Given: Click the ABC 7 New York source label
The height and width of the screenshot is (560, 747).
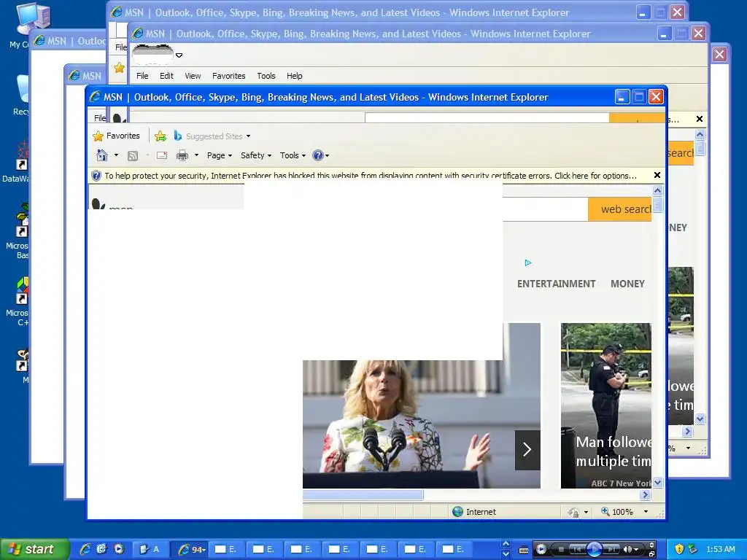Looking at the screenshot, I should click(x=621, y=483).
